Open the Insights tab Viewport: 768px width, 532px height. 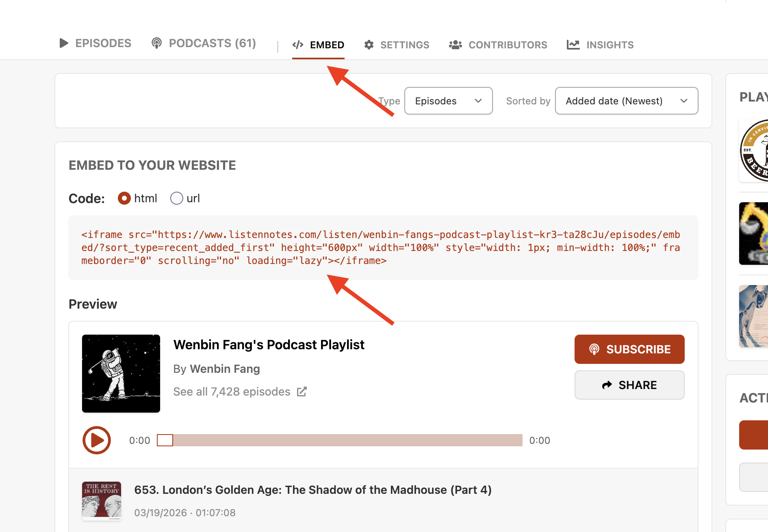click(600, 45)
